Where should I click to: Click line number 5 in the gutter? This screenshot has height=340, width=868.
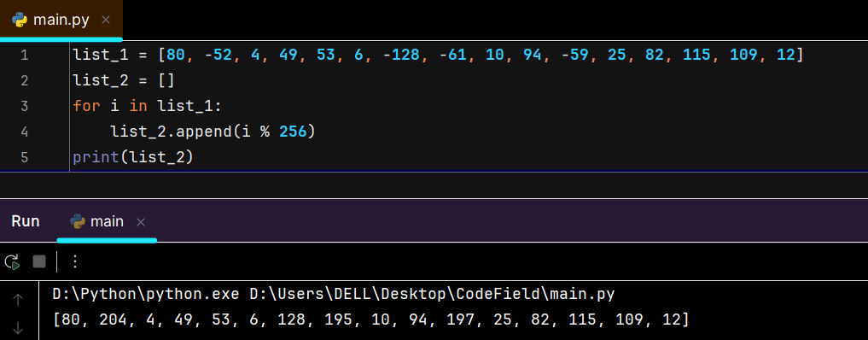[x=24, y=157]
